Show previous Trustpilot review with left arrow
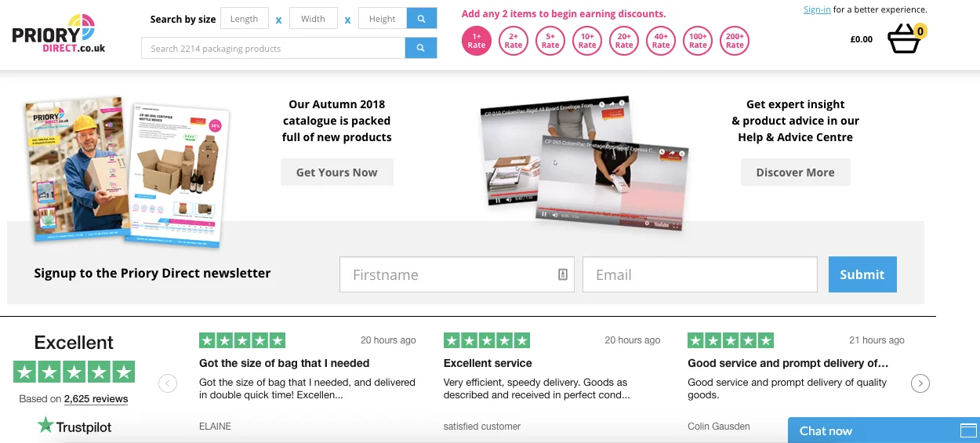The width and height of the screenshot is (980, 443). click(168, 383)
